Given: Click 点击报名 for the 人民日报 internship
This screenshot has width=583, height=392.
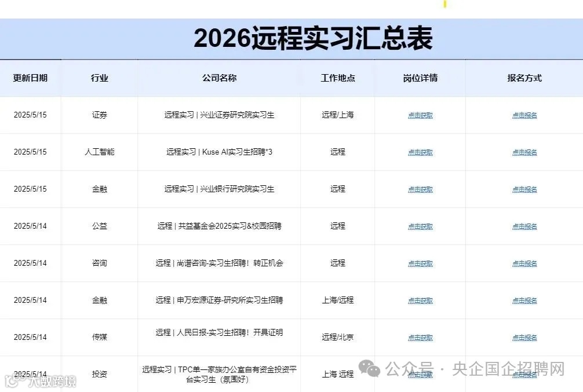Looking at the screenshot, I should click(x=524, y=336).
